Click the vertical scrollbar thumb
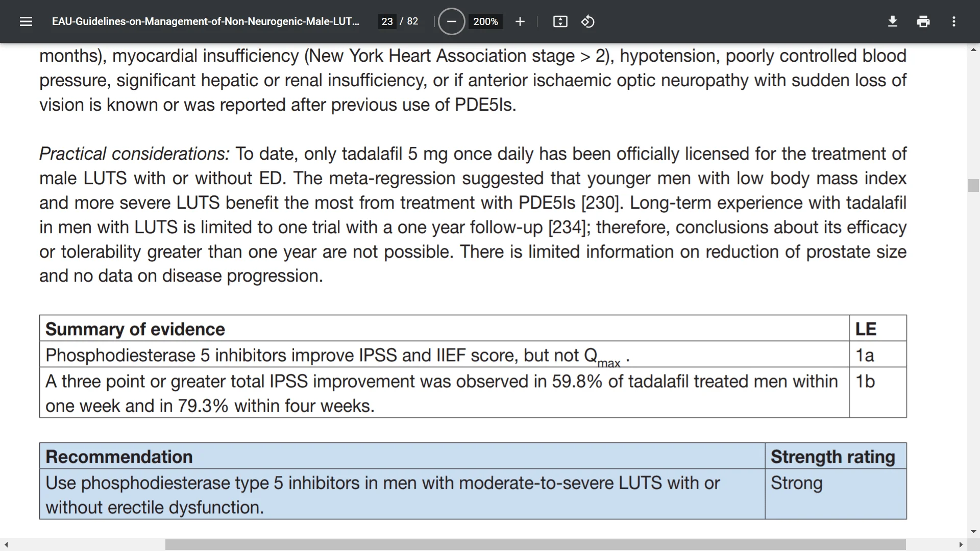Screen dimensions: 980x551 pyautogui.click(x=973, y=185)
